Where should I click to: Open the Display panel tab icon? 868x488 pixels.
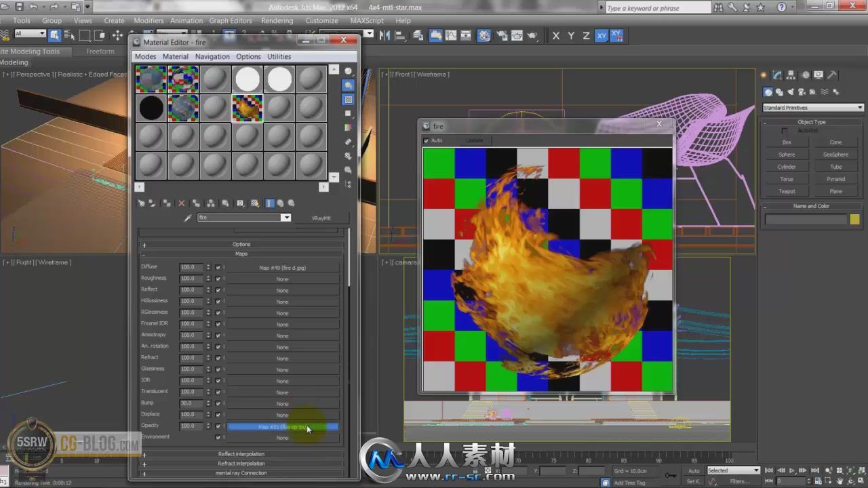click(818, 75)
